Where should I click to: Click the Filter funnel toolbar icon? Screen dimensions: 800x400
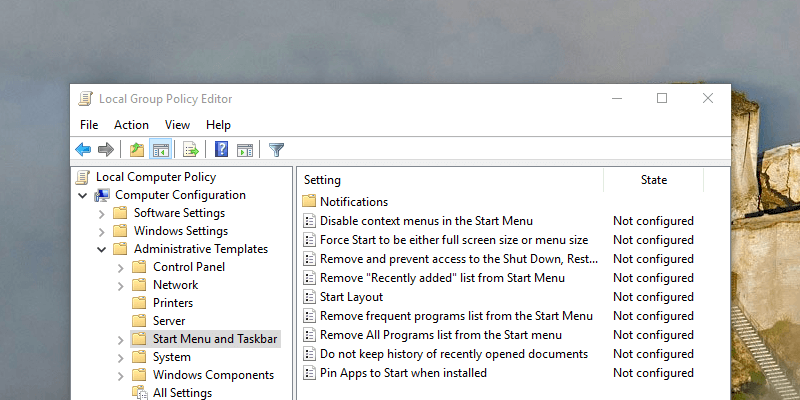277,150
